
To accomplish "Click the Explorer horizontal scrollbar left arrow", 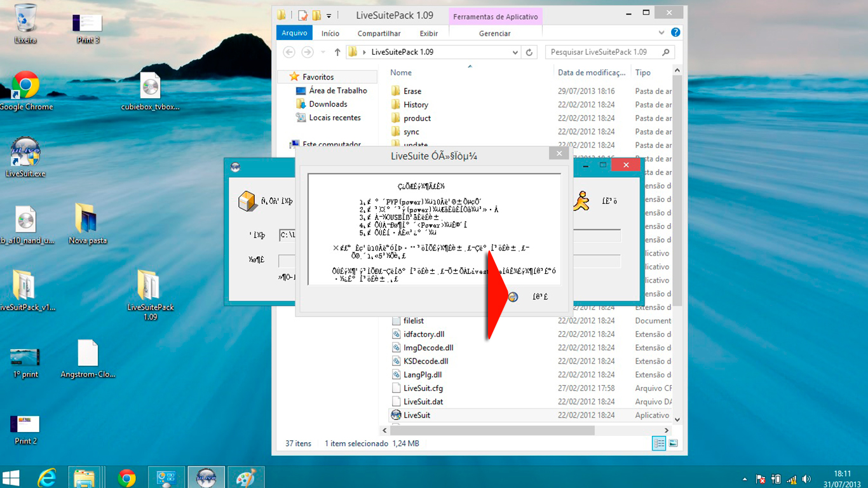I will [385, 430].
